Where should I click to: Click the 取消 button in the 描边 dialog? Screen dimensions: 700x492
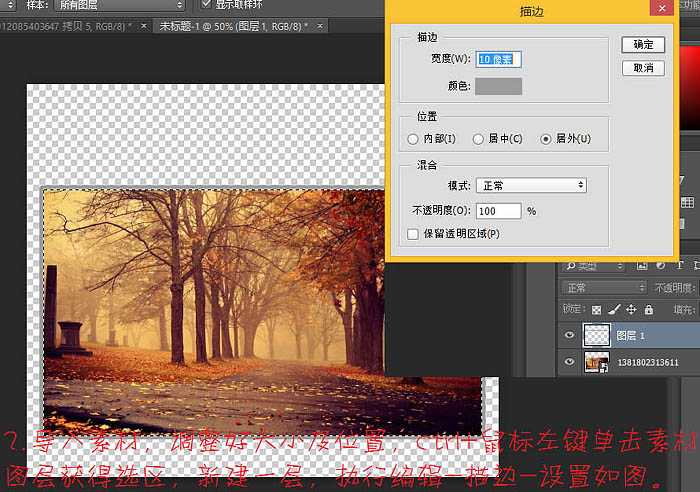tap(643, 68)
